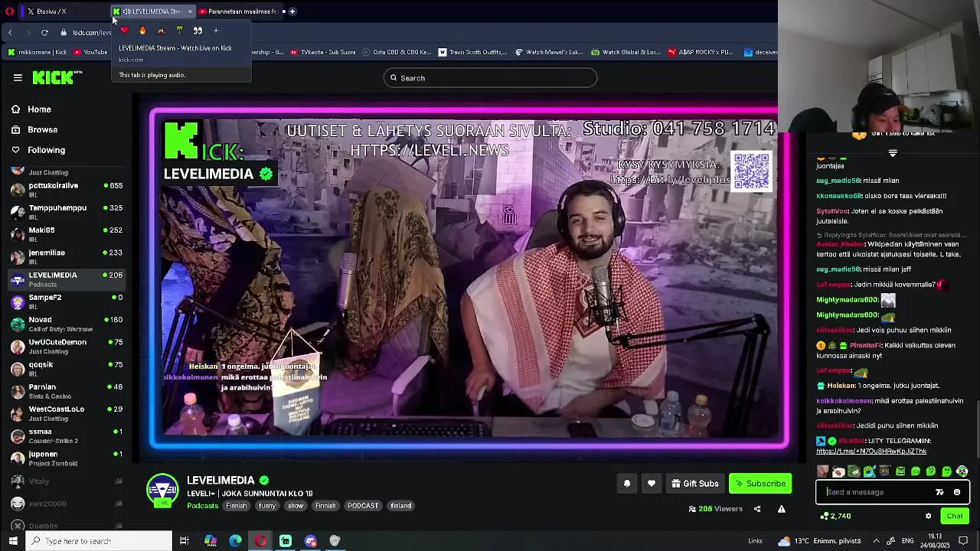Click the notification bell icon below the stream
This screenshot has width=980, height=551.
[626, 484]
